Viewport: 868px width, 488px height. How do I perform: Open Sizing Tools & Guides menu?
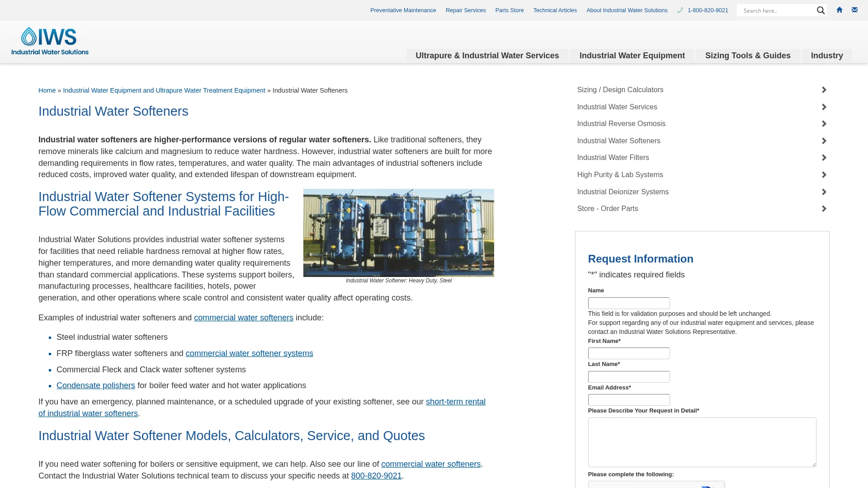pos(748,56)
